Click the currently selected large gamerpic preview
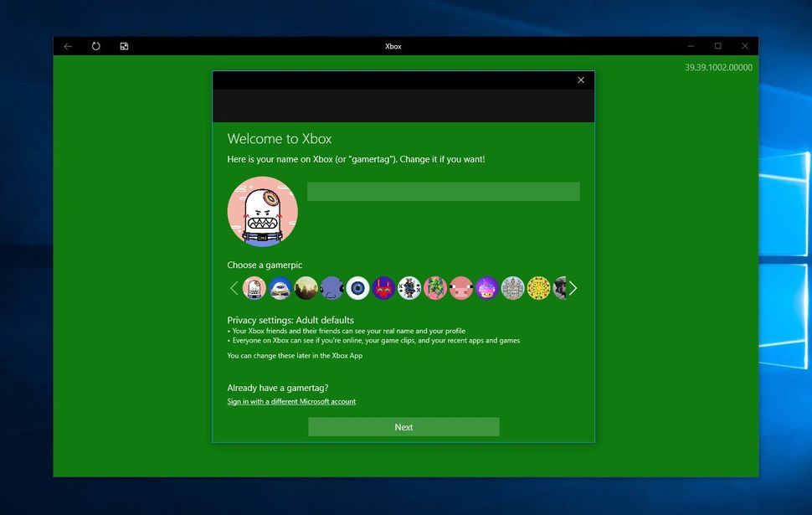Screen dimensions: 812x515 coord(262,212)
